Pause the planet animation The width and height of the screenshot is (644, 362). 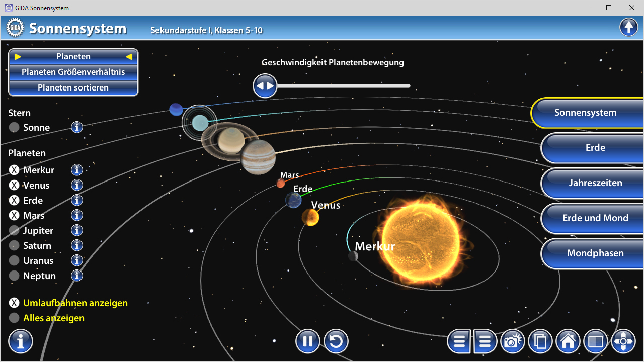pyautogui.click(x=307, y=342)
